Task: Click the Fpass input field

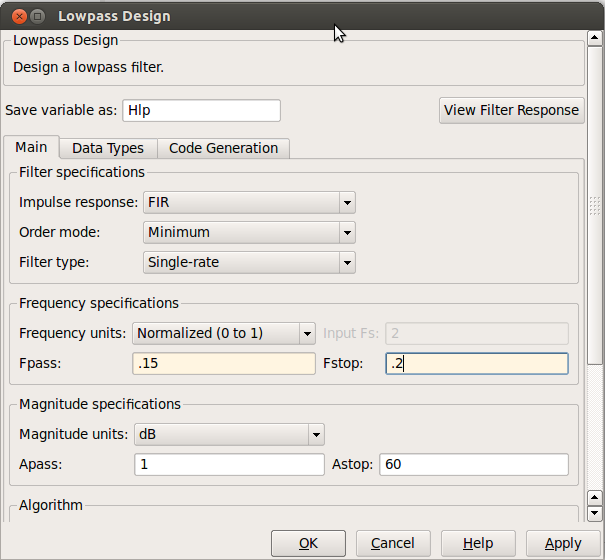Action: pyautogui.click(x=224, y=363)
